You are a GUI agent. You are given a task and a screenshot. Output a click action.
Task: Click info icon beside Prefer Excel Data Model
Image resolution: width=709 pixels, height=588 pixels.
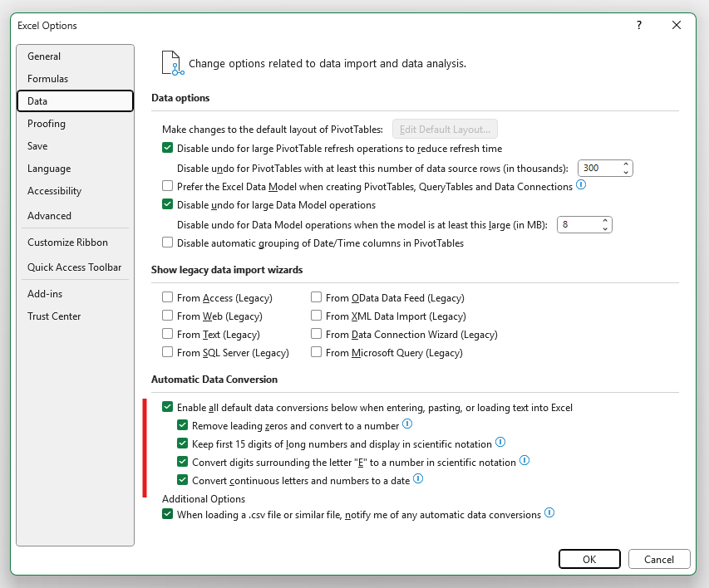tap(581, 185)
